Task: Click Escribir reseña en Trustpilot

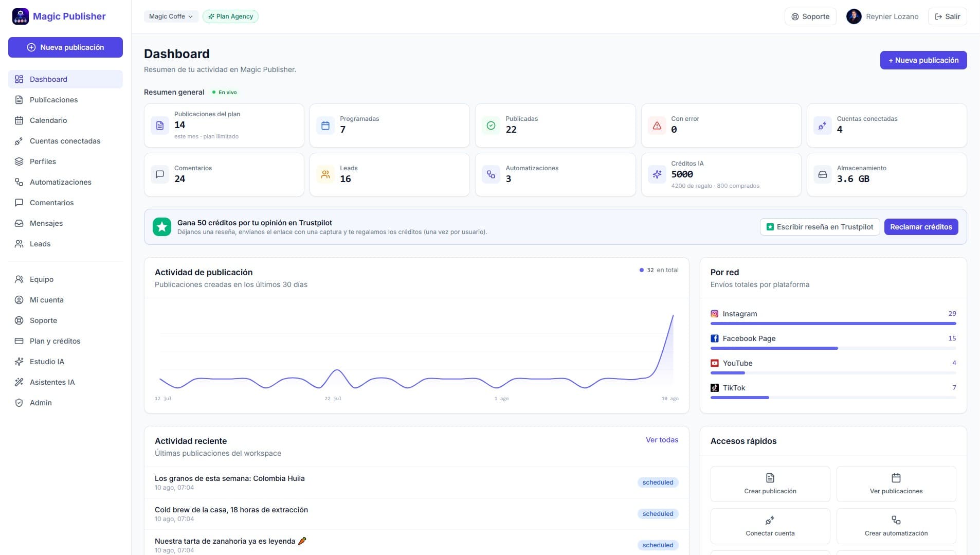Action: [820, 227]
